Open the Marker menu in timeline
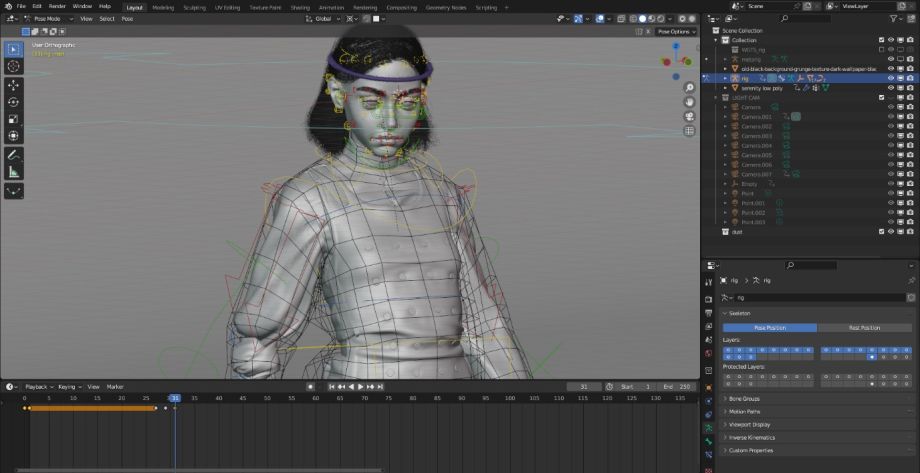This screenshot has height=473, width=920. (115, 387)
